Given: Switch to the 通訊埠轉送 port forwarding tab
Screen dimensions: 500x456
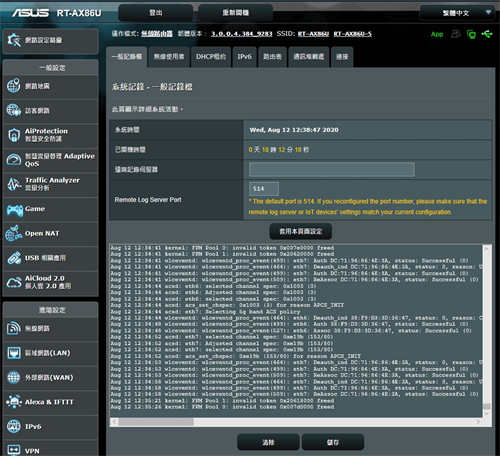Looking at the screenshot, I should pyautogui.click(x=309, y=57).
